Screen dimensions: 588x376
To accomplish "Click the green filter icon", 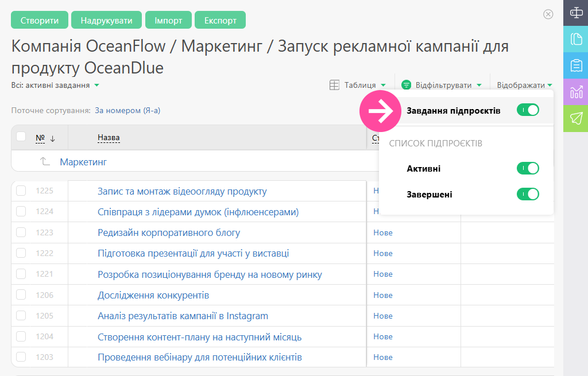I will pos(406,85).
